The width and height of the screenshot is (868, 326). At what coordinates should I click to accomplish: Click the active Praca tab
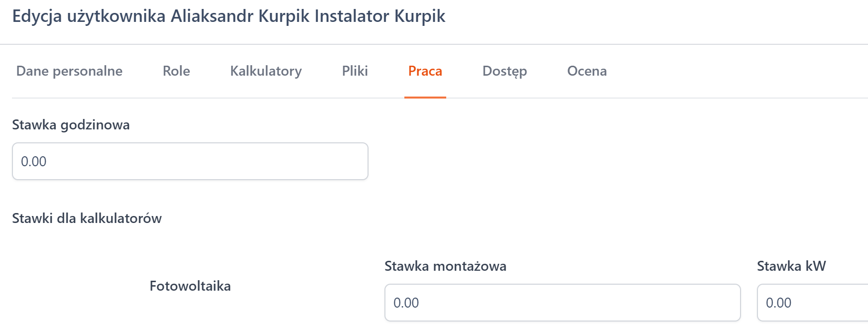tap(425, 71)
